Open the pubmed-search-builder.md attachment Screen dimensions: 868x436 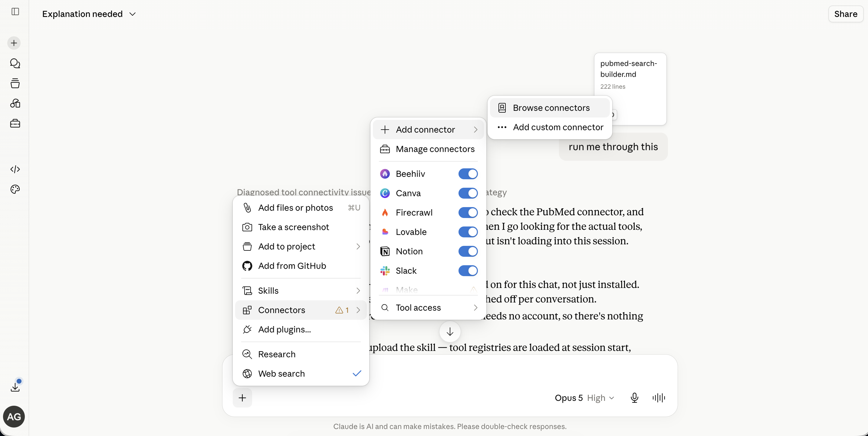click(x=630, y=89)
